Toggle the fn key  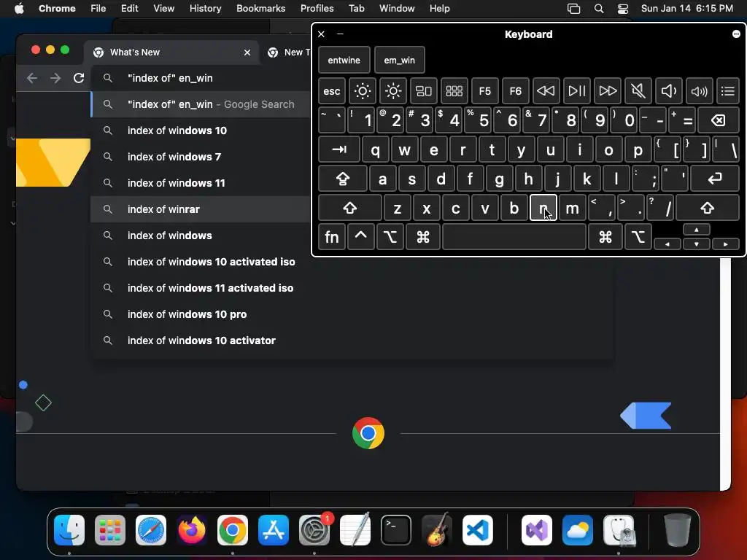pos(332,237)
